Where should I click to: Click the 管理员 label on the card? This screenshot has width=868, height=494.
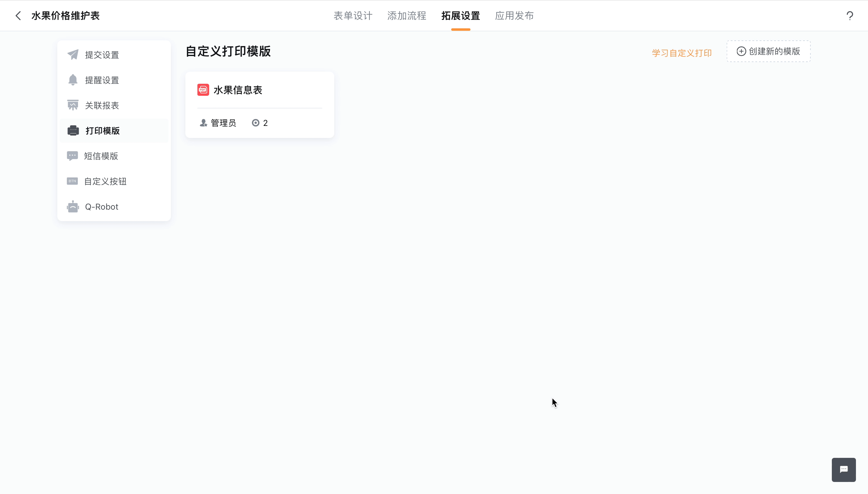tap(223, 123)
